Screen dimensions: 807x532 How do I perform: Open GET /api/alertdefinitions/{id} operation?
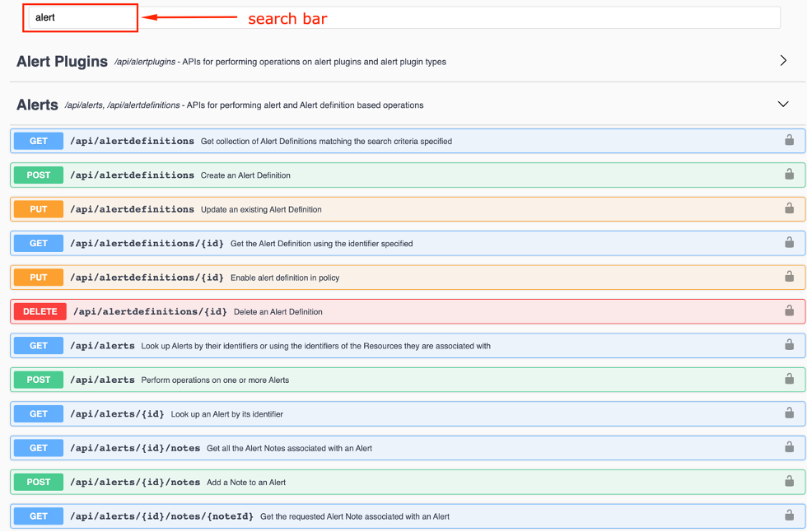click(x=408, y=244)
